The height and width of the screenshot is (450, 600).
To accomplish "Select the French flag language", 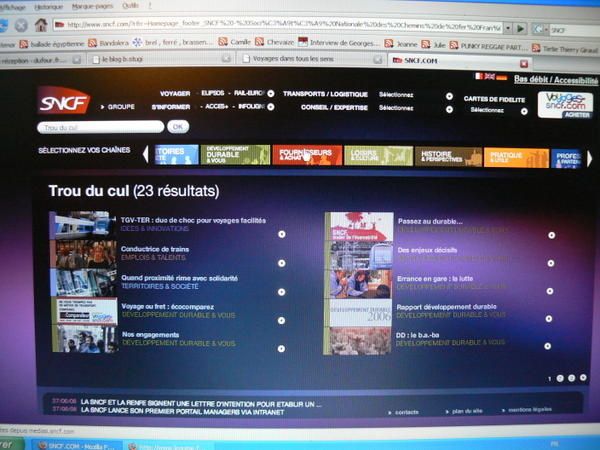I will pos(479,76).
